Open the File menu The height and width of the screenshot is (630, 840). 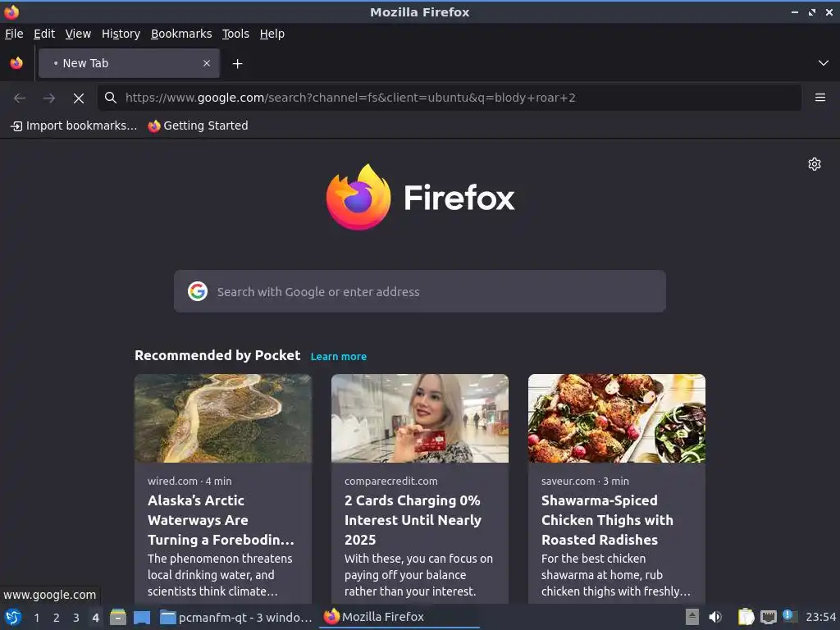point(14,34)
